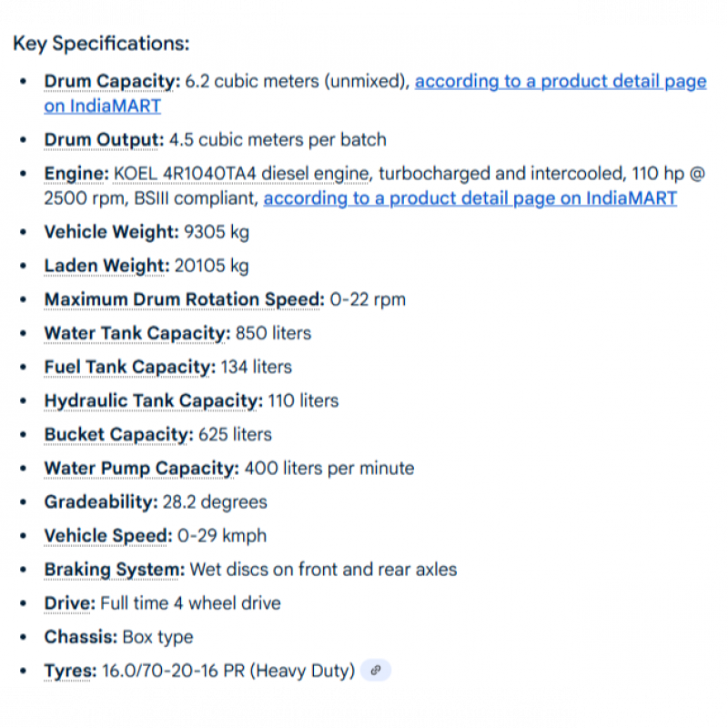Viewport: 728px width, 728px height.
Task: Select the Vehicle Weight term
Action: (x=111, y=232)
